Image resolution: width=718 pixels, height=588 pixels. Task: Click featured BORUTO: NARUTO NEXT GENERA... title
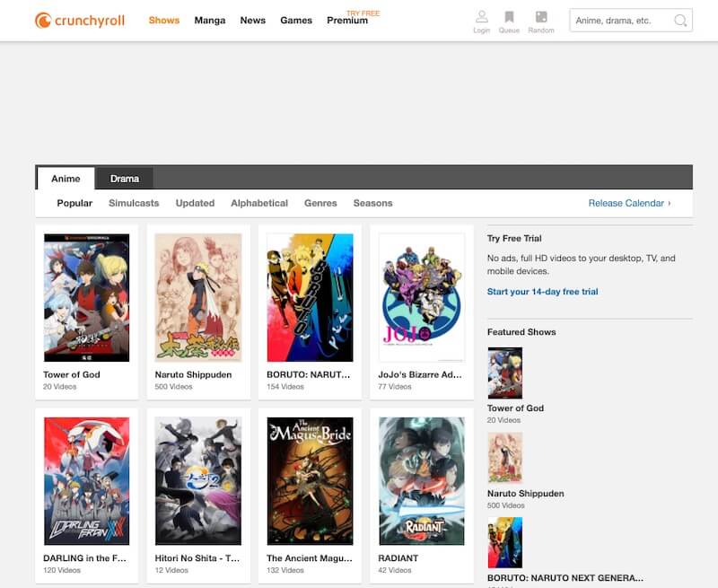click(565, 578)
